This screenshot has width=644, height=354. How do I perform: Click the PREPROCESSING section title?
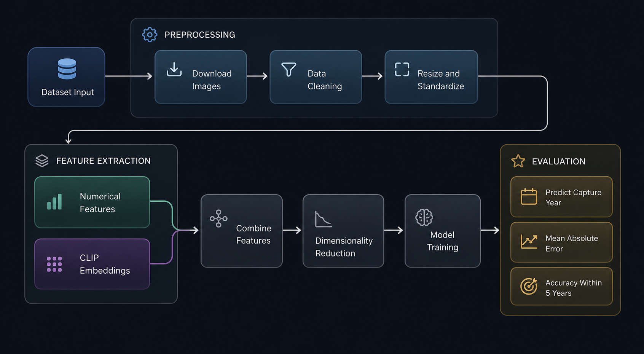200,35
